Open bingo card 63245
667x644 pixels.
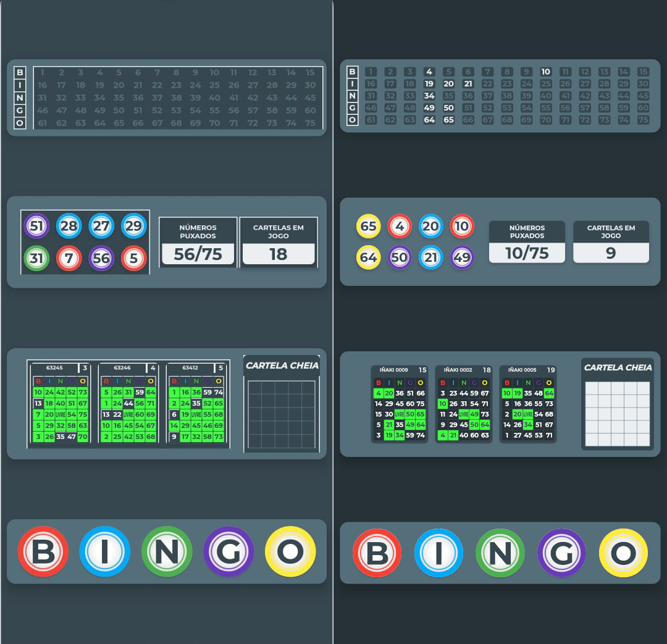(60, 403)
